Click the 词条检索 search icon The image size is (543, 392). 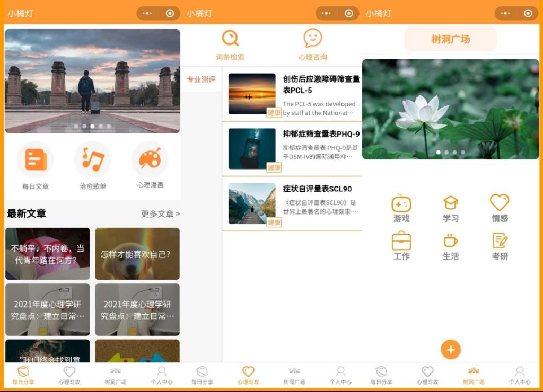[230, 39]
